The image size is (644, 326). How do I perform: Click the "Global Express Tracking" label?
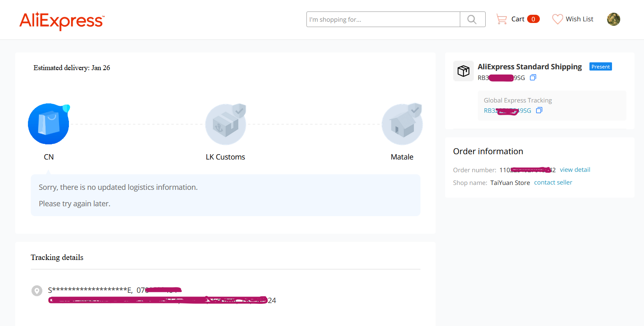(518, 100)
